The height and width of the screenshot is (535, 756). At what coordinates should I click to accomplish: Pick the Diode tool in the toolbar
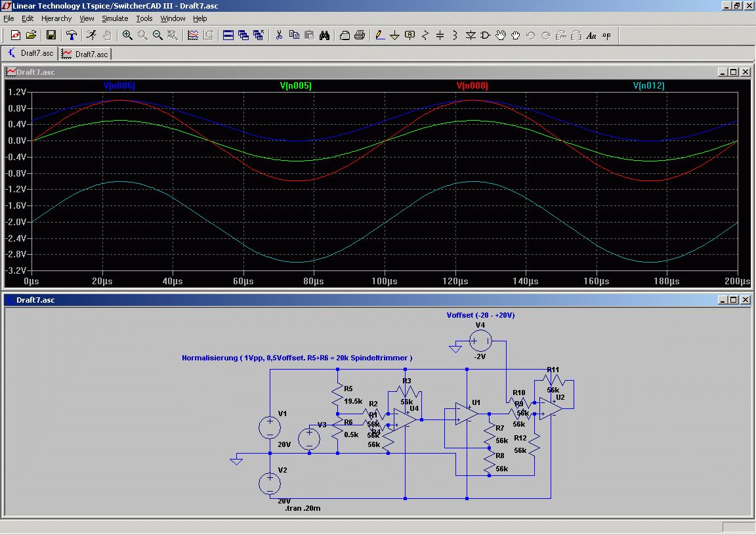pyautogui.click(x=471, y=35)
